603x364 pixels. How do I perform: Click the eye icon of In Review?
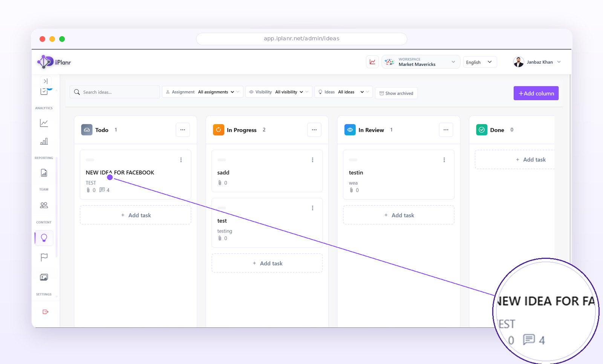click(350, 130)
